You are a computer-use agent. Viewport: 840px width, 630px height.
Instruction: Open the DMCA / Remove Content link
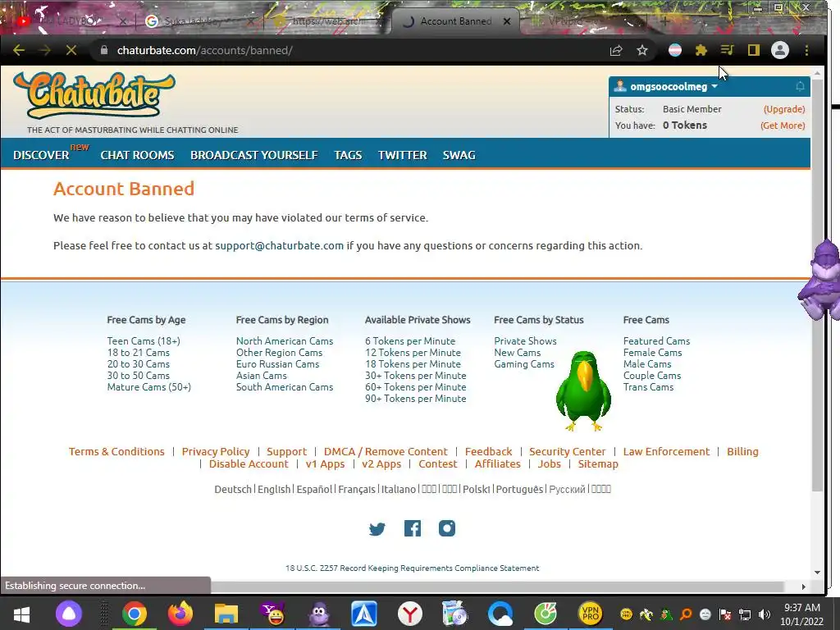tap(386, 452)
